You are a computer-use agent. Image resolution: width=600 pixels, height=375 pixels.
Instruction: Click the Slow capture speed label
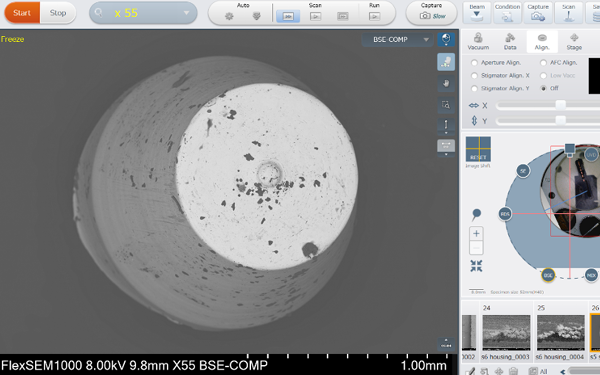point(439,16)
